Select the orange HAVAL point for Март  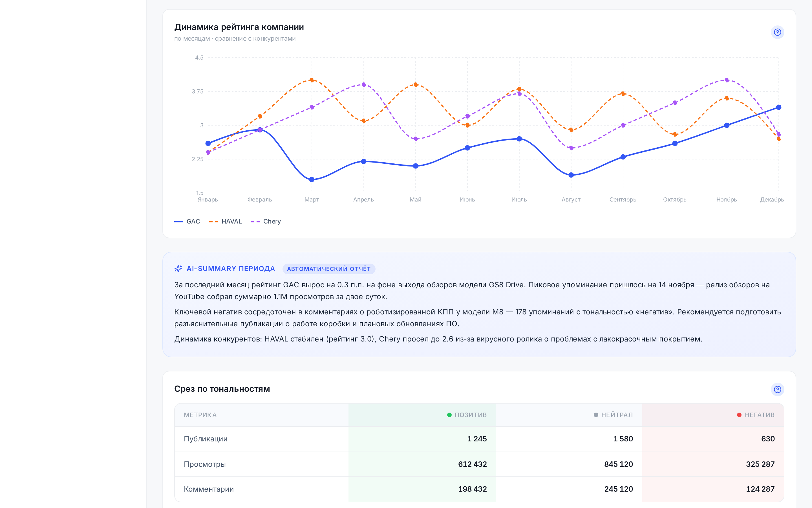(312, 80)
